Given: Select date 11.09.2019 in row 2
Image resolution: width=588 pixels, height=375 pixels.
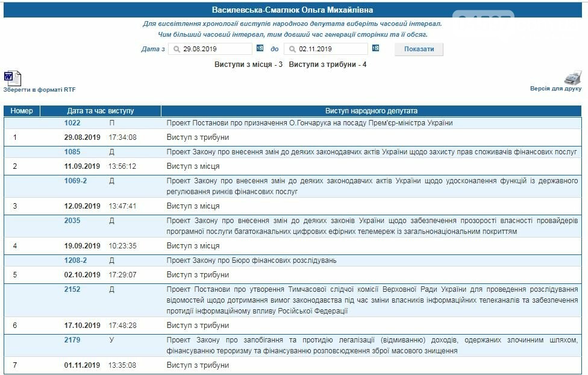Looking at the screenshot, I should click(82, 166).
